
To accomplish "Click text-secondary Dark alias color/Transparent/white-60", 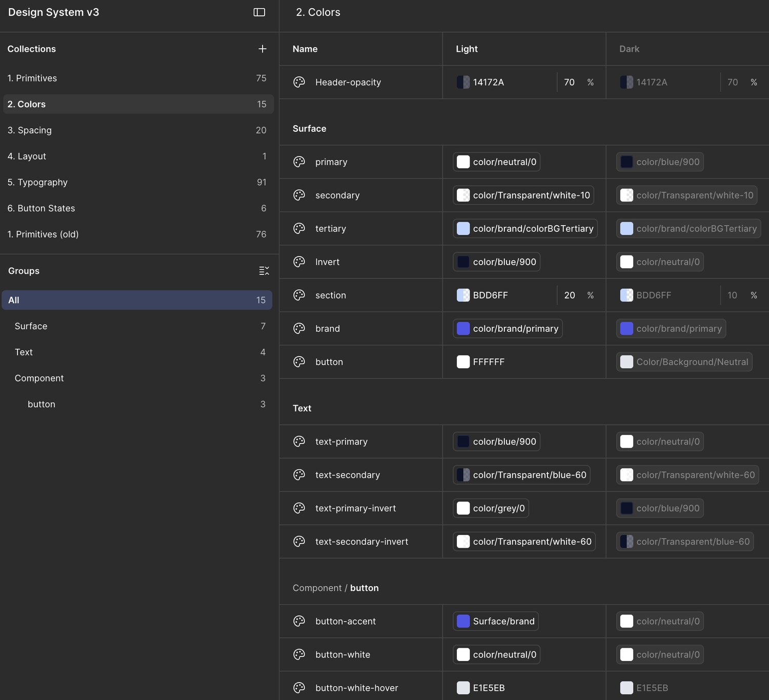I will coord(687,474).
